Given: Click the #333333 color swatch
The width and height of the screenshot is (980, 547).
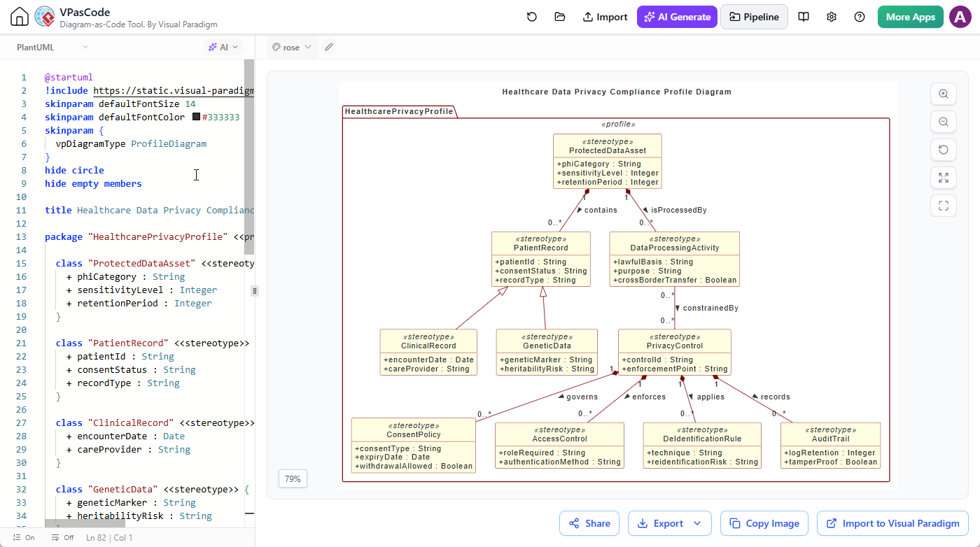Looking at the screenshot, I should coord(196,118).
